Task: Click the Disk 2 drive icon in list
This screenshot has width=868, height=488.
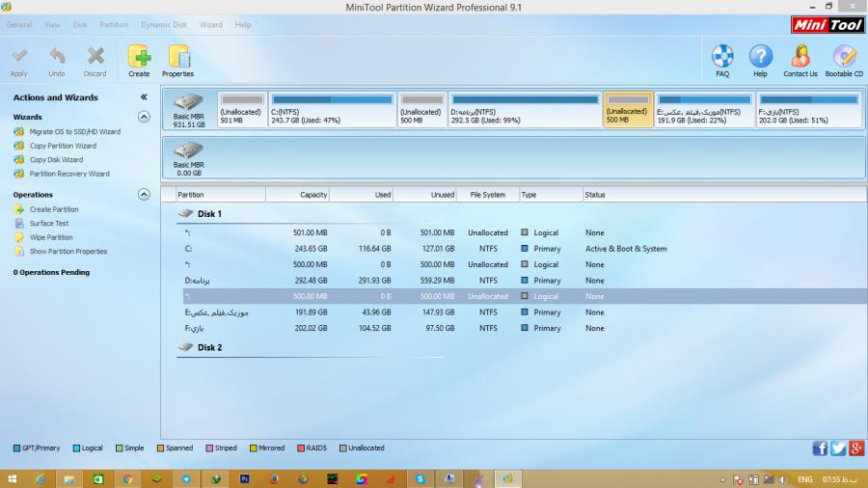Action: click(185, 347)
